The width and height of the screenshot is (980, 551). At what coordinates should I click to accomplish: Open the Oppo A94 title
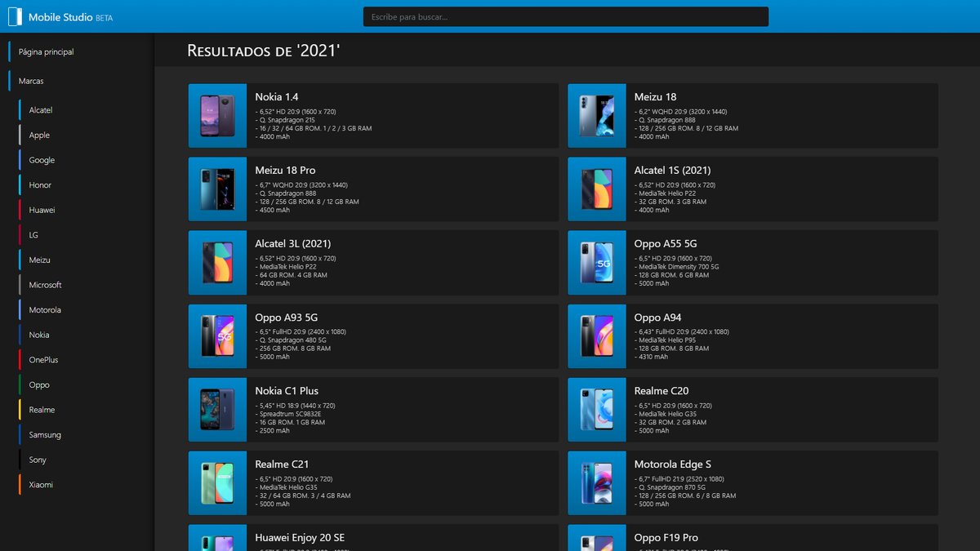point(658,318)
